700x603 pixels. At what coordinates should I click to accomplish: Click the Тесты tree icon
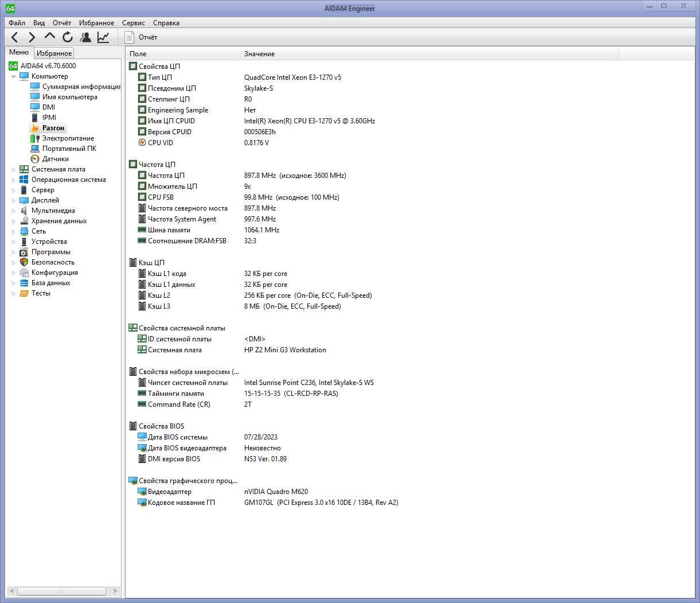[24, 293]
